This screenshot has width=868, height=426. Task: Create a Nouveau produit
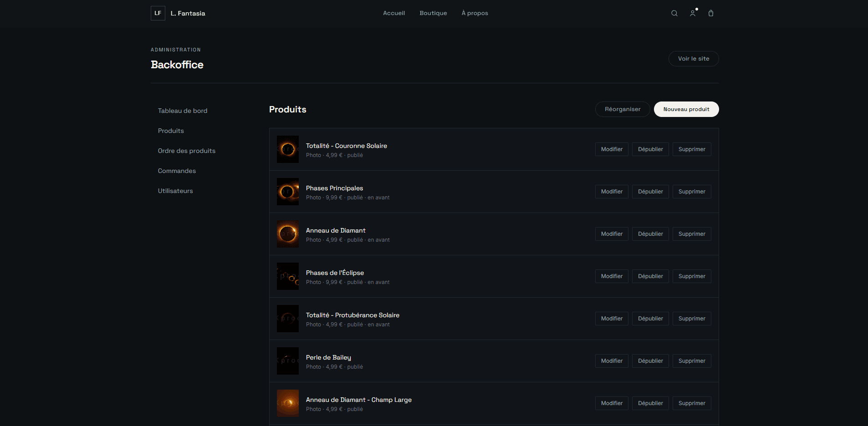686,109
